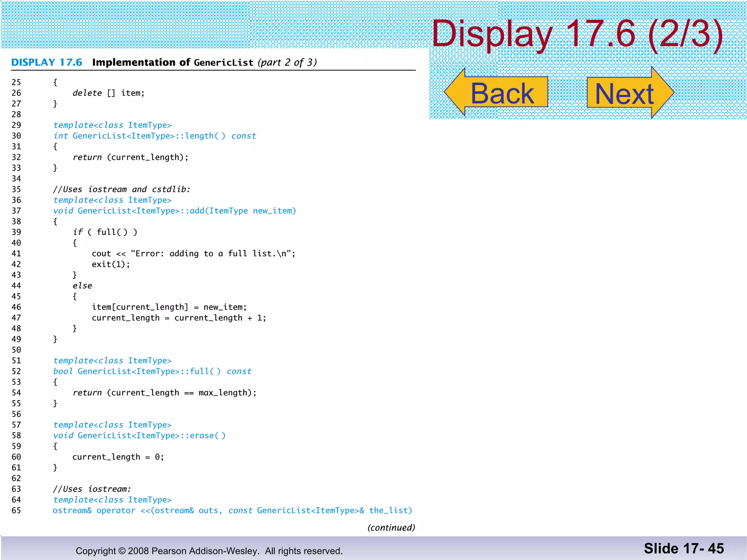Image resolution: width=747 pixels, height=560 pixels.
Task: Click the GenericList text in the heading
Action: (223, 63)
